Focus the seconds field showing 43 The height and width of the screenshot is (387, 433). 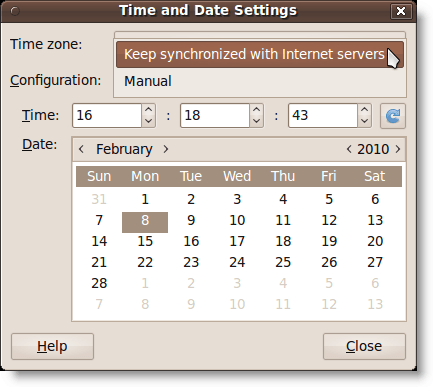[x=323, y=116]
